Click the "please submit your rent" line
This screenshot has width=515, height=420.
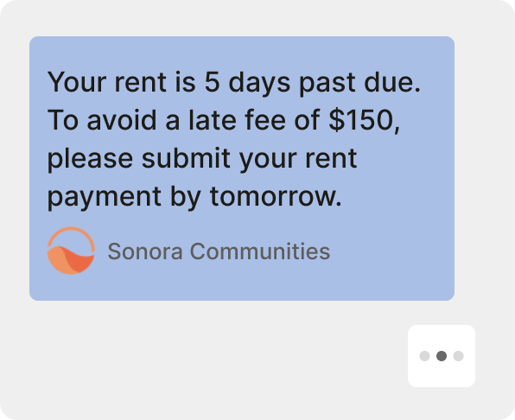click(202, 159)
